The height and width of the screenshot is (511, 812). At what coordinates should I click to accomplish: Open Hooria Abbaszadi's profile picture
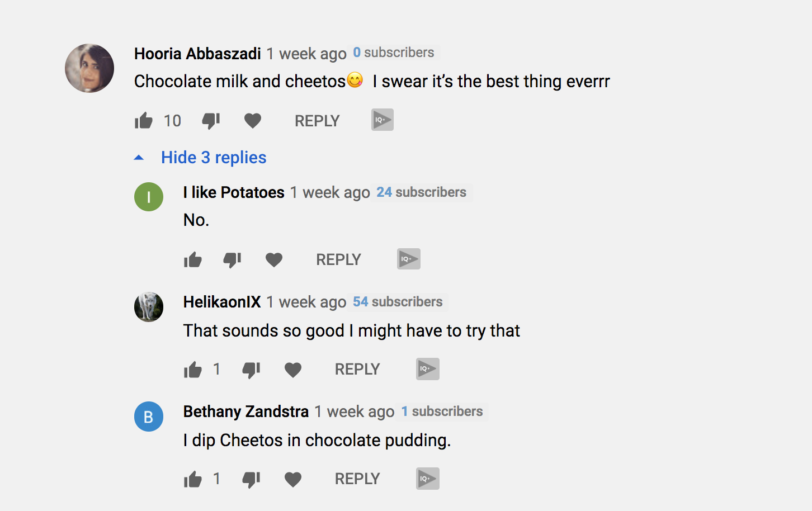click(89, 68)
